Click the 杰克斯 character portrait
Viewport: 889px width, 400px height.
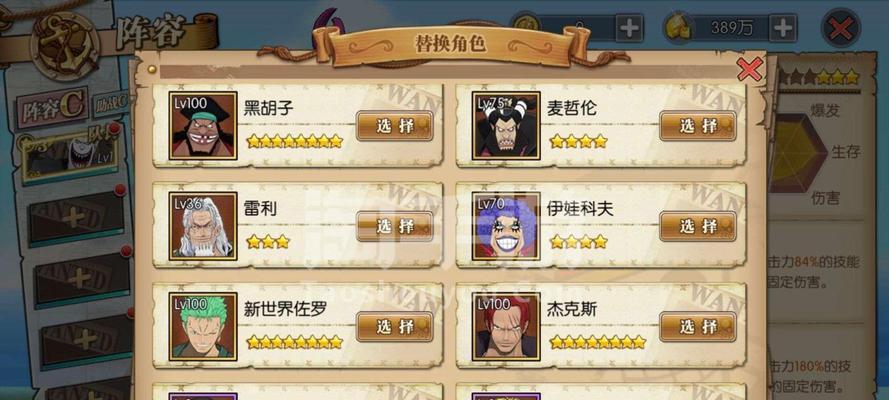pos(506,327)
